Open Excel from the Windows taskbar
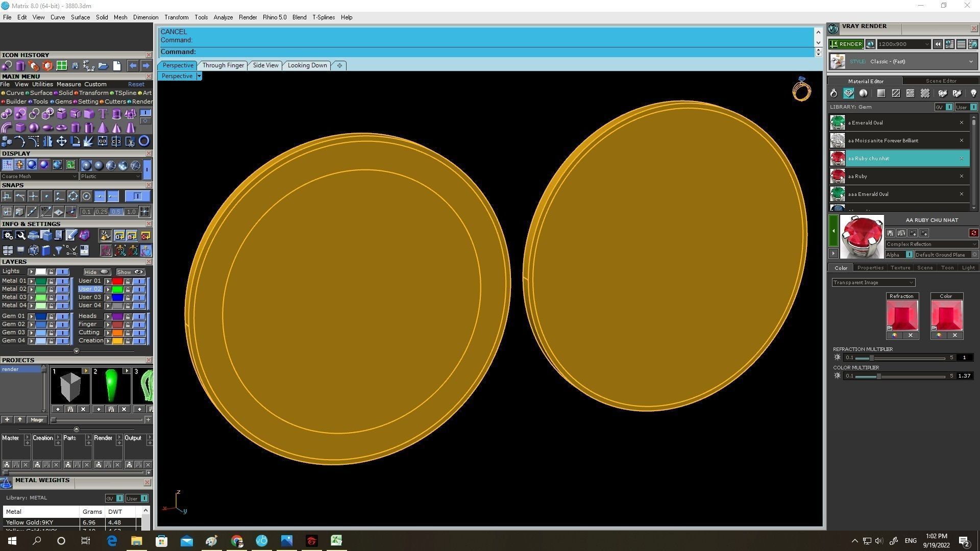Image resolution: width=980 pixels, height=551 pixels. [x=336, y=540]
